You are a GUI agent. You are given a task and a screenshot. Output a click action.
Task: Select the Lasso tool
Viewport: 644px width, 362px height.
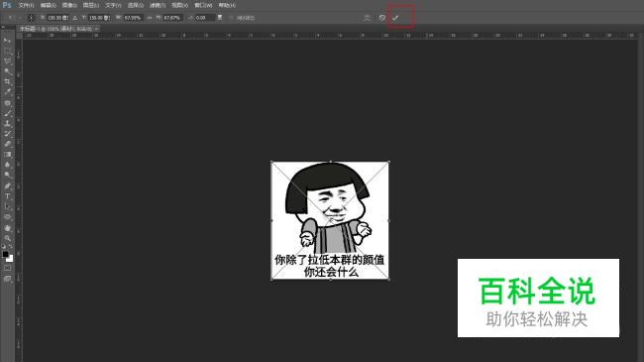point(7,60)
